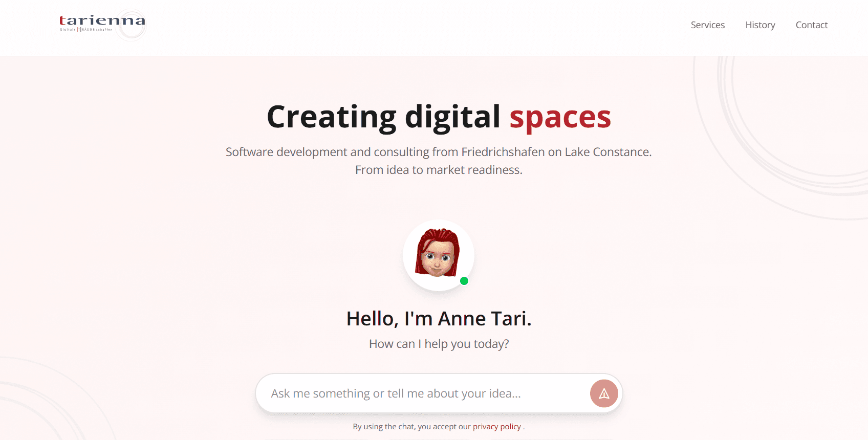Open the Contact menu item

click(x=811, y=25)
